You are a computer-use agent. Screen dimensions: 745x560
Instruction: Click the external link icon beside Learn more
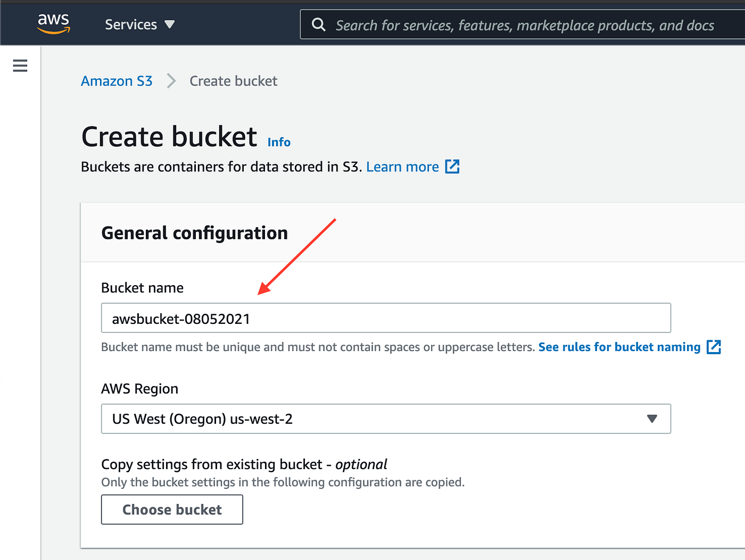point(452,166)
